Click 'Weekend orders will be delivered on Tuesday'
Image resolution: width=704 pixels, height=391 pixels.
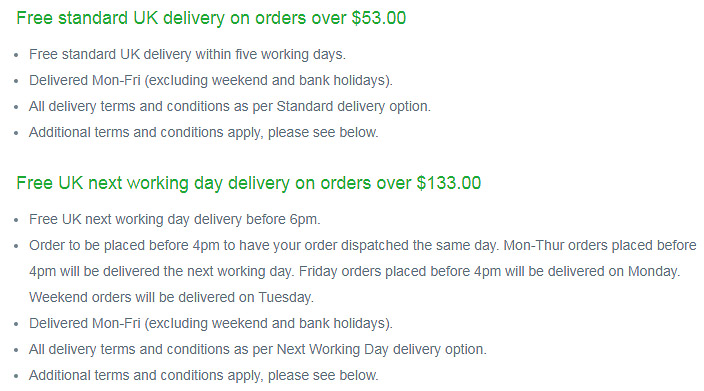171,298
